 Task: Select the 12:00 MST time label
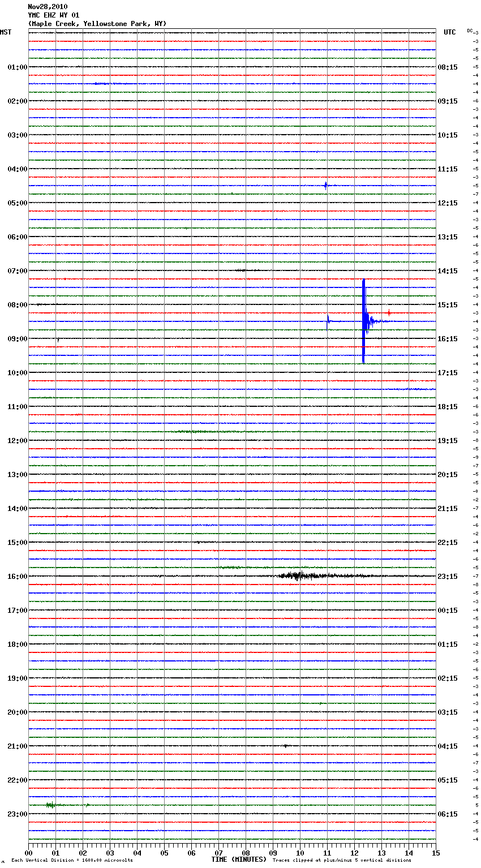point(18,441)
